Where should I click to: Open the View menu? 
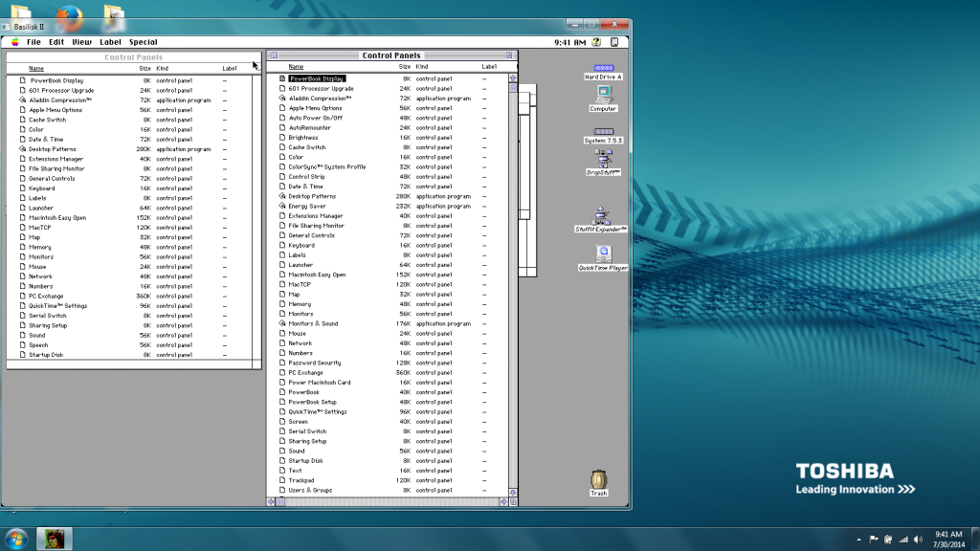pos(81,42)
